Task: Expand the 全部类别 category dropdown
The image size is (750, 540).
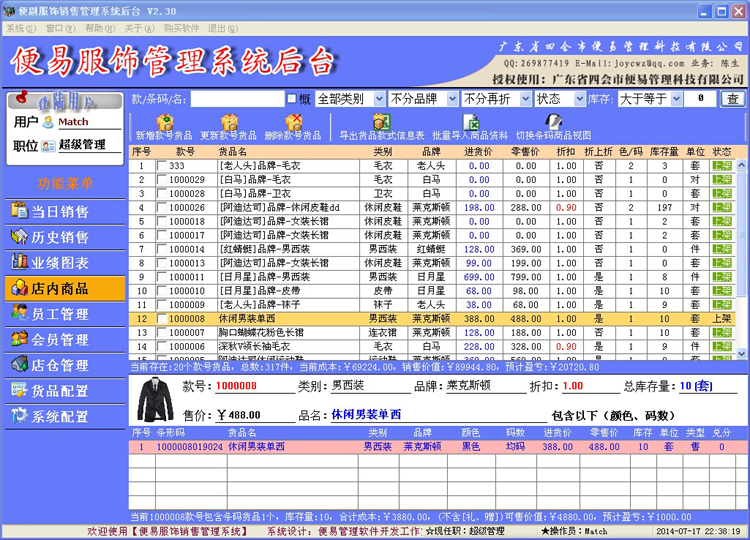Action: coord(379,99)
